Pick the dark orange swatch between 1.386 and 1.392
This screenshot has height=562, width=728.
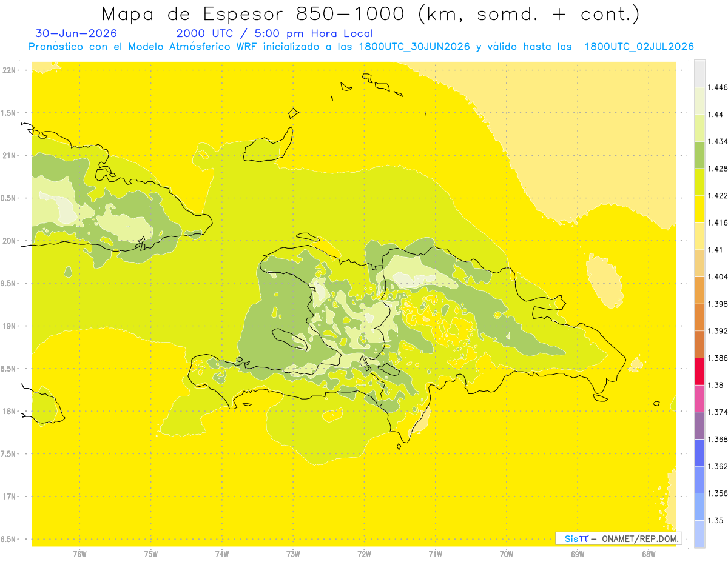click(699, 344)
